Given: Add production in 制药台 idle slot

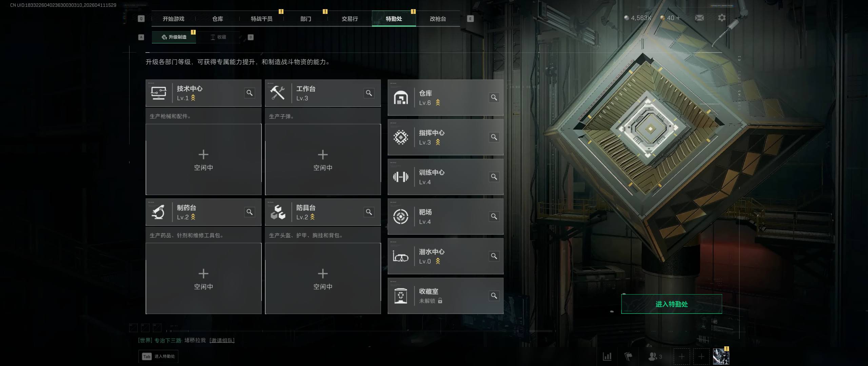Looking at the screenshot, I should pyautogui.click(x=203, y=279).
